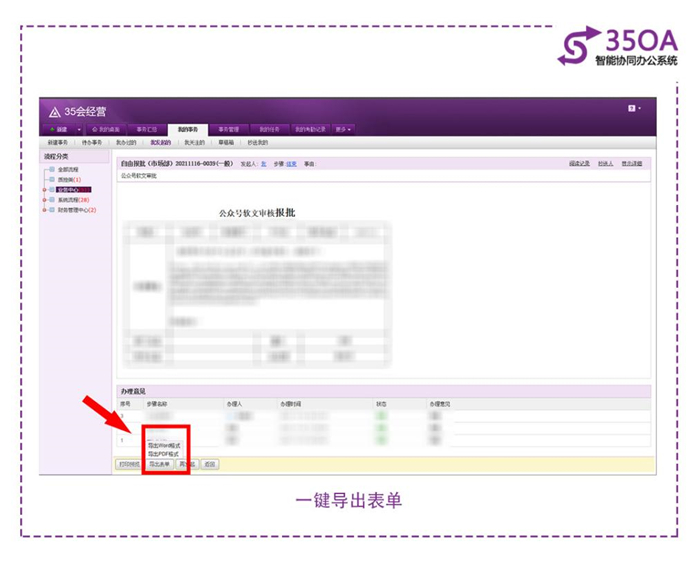Image resolution: width=700 pixels, height=565 pixels.
Task: Switch to the 事务管理 tab
Action: [x=228, y=130]
